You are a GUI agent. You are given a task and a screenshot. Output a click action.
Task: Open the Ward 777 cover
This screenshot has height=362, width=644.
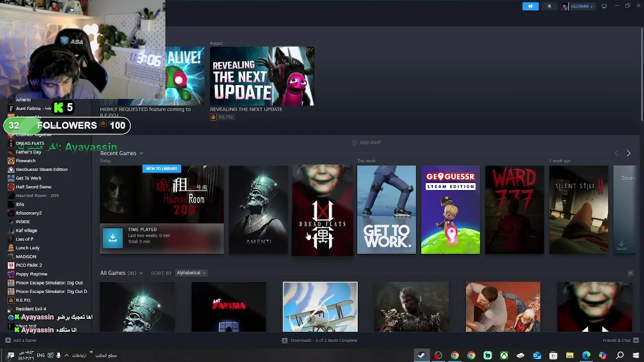tap(514, 210)
